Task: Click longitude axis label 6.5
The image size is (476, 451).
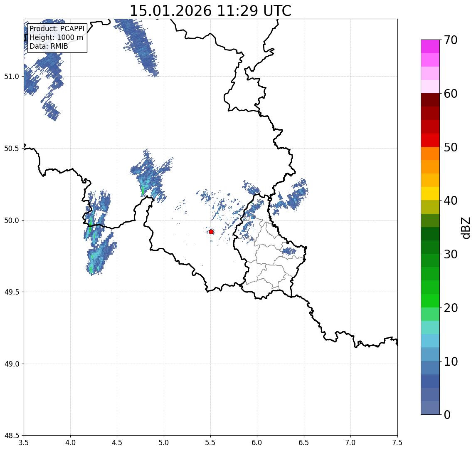Action: pos(304,443)
